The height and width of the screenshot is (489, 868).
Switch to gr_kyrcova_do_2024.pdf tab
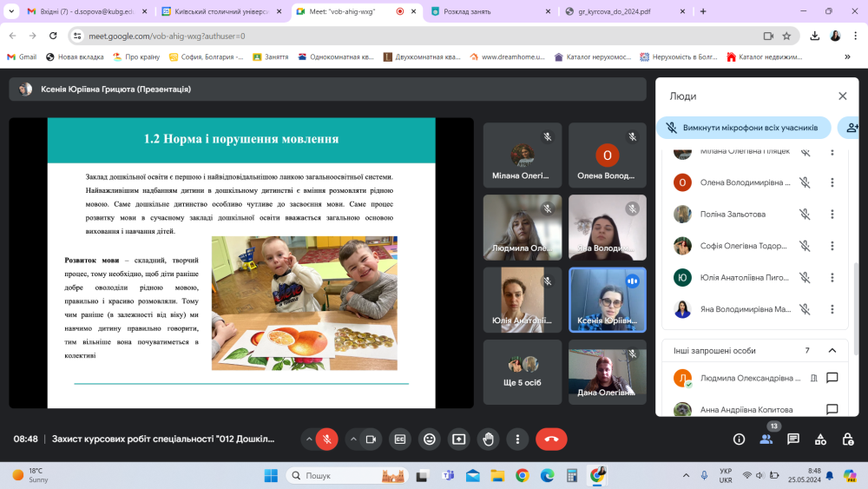(626, 11)
